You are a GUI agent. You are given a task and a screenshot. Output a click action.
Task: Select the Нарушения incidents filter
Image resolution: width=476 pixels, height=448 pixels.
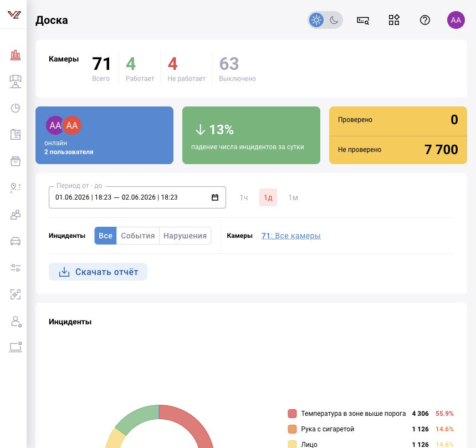point(185,236)
